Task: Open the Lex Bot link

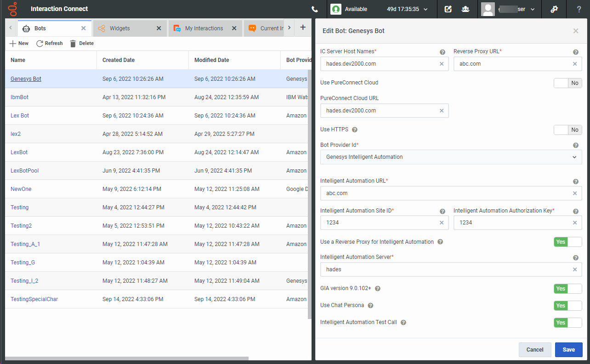Action: pyautogui.click(x=20, y=116)
